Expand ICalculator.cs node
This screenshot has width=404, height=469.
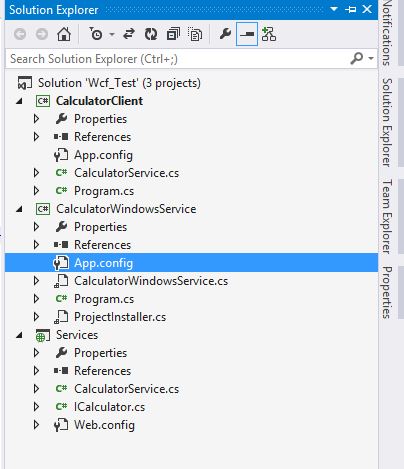pyautogui.click(x=36, y=407)
